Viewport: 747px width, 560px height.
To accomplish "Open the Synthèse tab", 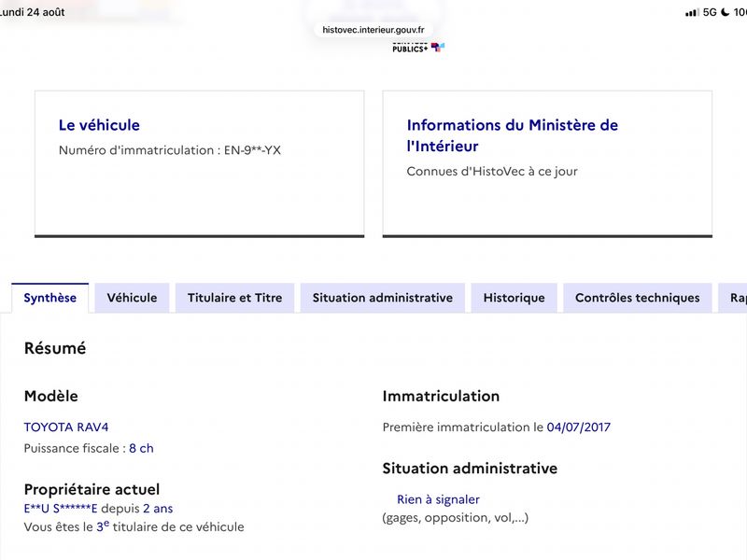I will point(50,298).
